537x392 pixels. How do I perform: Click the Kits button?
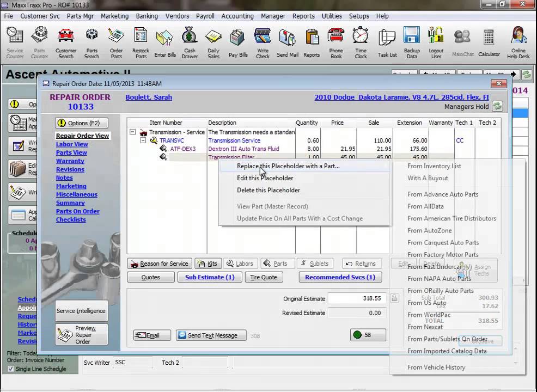(x=208, y=264)
